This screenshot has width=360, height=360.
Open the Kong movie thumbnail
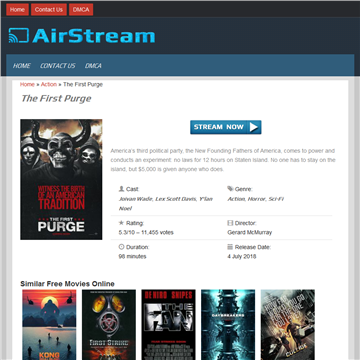point(49,325)
